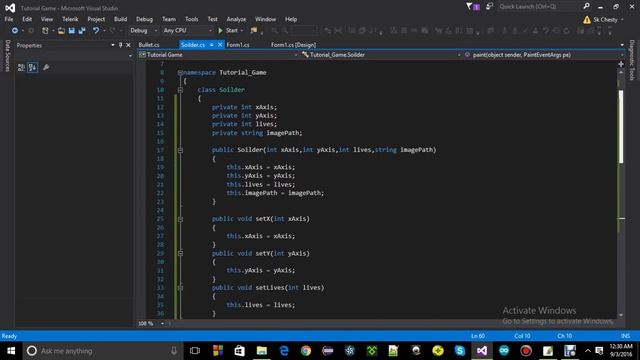The height and width of the screenshot is (360, 640).
Task: Open the Properties object selector dropdown
Action: (x=130, y=56)
